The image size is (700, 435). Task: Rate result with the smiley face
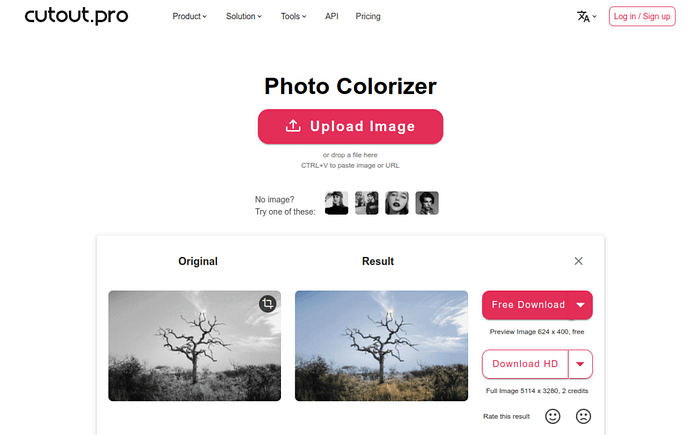tap(553, 416)
